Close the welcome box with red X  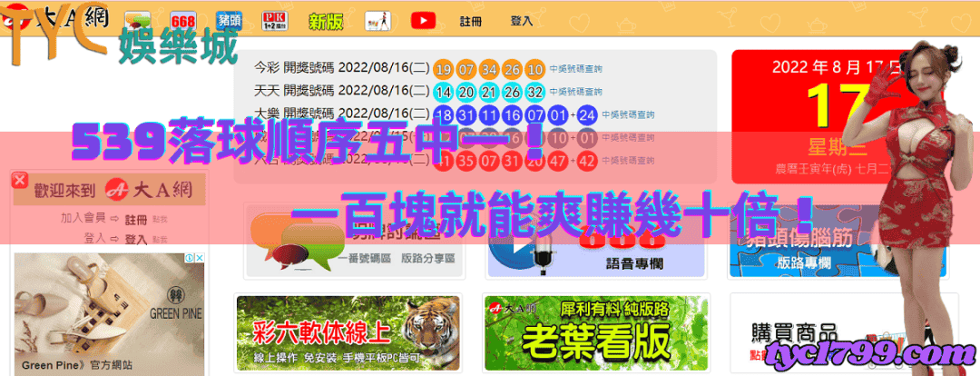(x=19, y=180)
